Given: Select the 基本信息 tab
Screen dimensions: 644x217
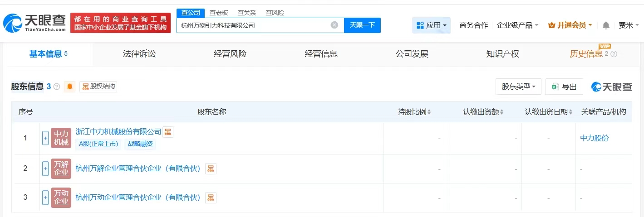Looking at the screenshot, I should coord(49,54).
